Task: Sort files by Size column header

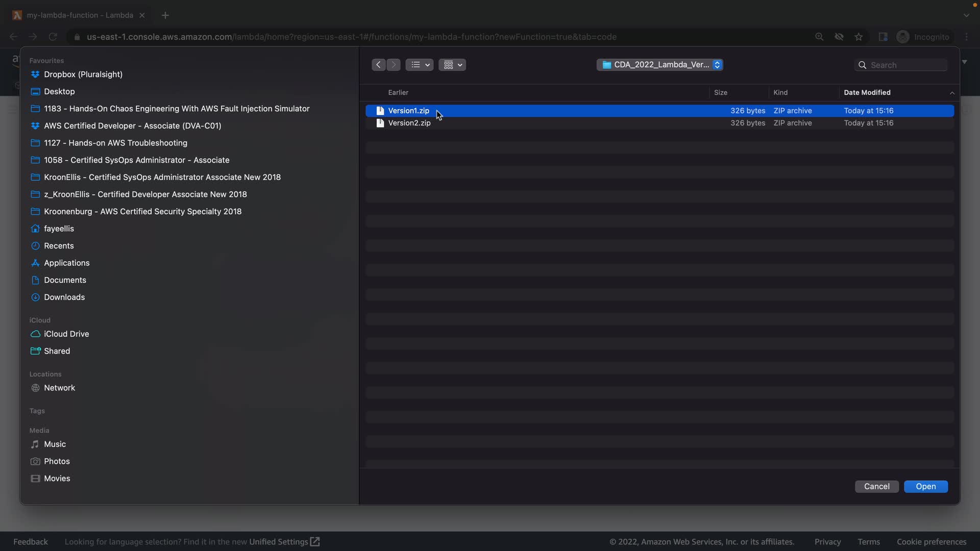Action: point(720,92)
